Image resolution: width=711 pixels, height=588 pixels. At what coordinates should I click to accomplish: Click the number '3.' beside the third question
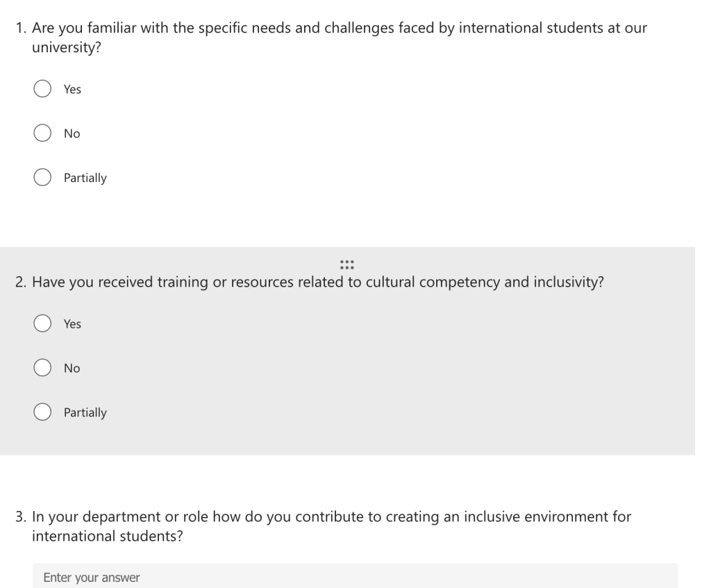(22, 516)
